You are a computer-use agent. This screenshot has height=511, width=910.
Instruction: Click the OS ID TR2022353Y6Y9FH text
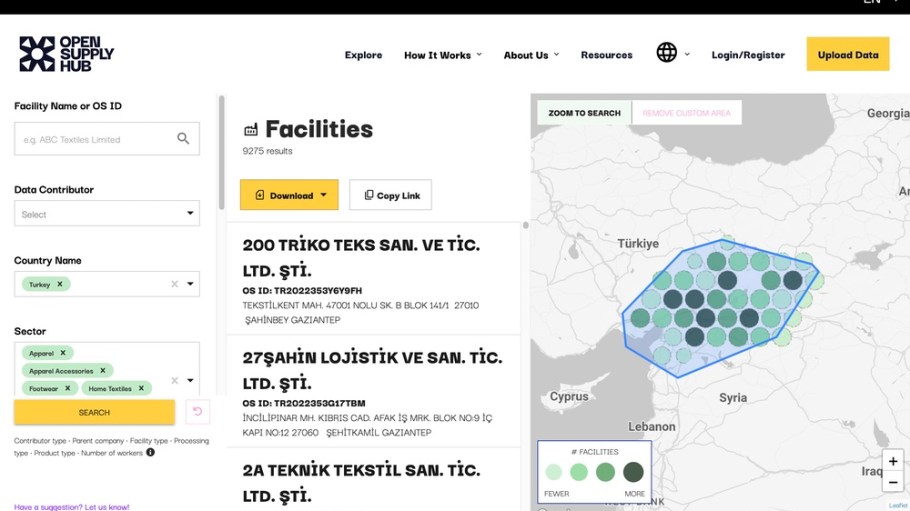point(302,290)
